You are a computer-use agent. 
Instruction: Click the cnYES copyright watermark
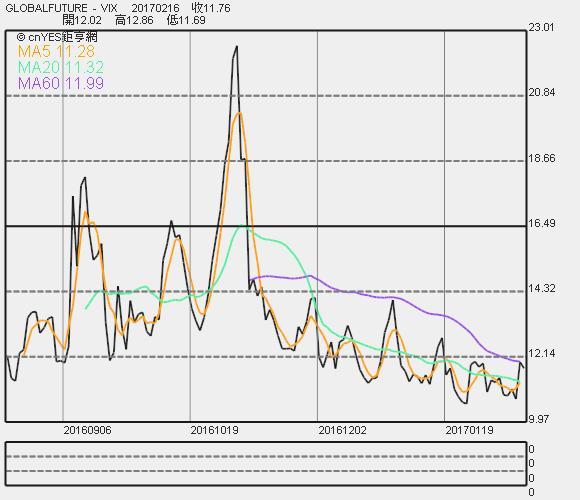tap(57, 37)
